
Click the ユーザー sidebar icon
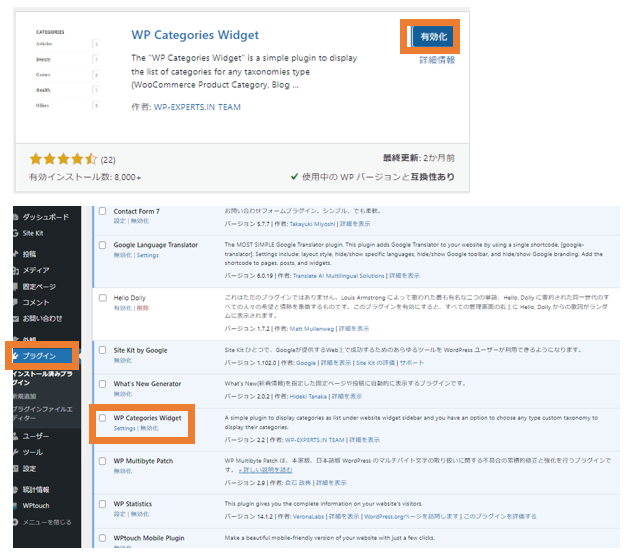tap(13, 436)
